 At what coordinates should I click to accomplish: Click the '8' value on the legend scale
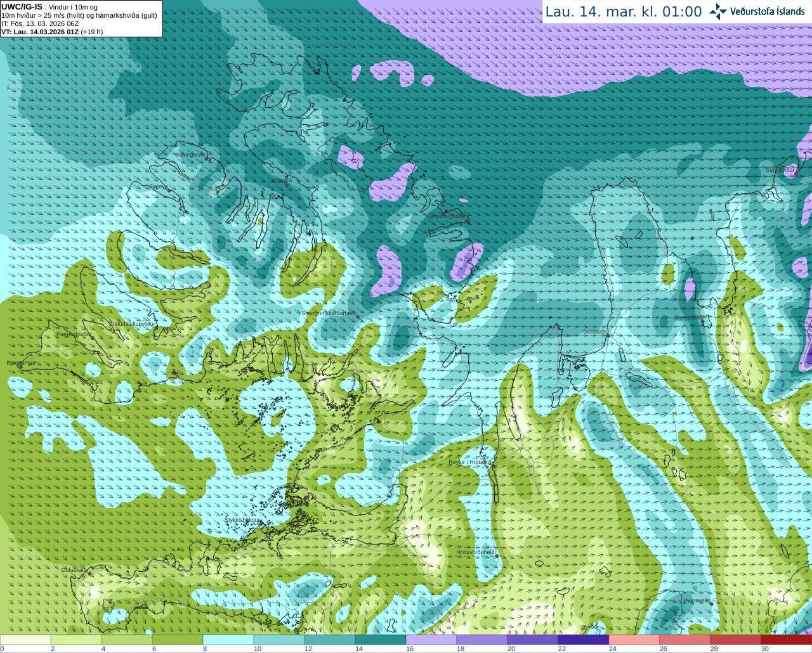pyautogui.click(x=205, y=649)
